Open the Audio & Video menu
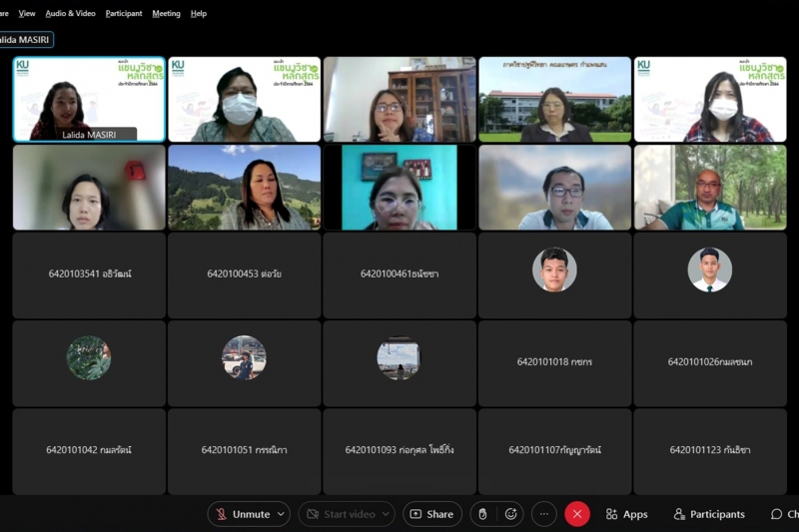Screen dimensions: 799x532 click(70, 14)
